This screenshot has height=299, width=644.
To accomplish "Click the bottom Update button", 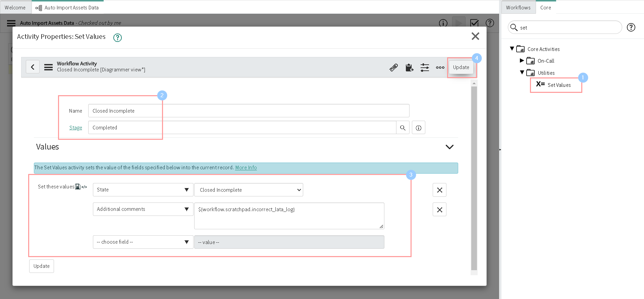I will tap(42, 266).
